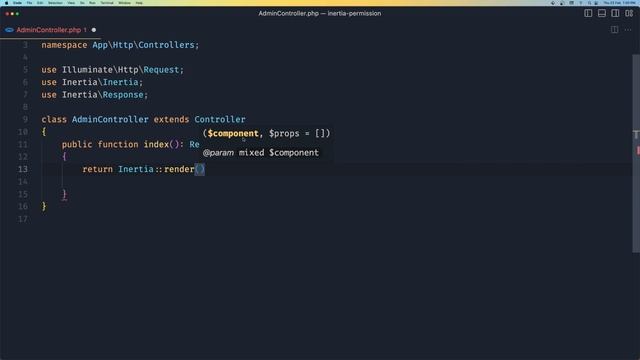Click the window title AdminController.php — inertia-permission
640x360 pixels.
pos(320,13)
